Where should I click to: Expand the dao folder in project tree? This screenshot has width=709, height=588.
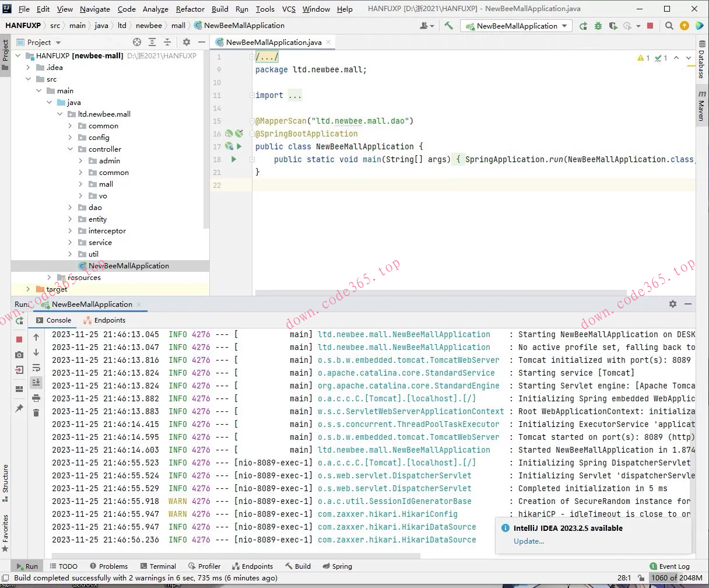point(70,208)
